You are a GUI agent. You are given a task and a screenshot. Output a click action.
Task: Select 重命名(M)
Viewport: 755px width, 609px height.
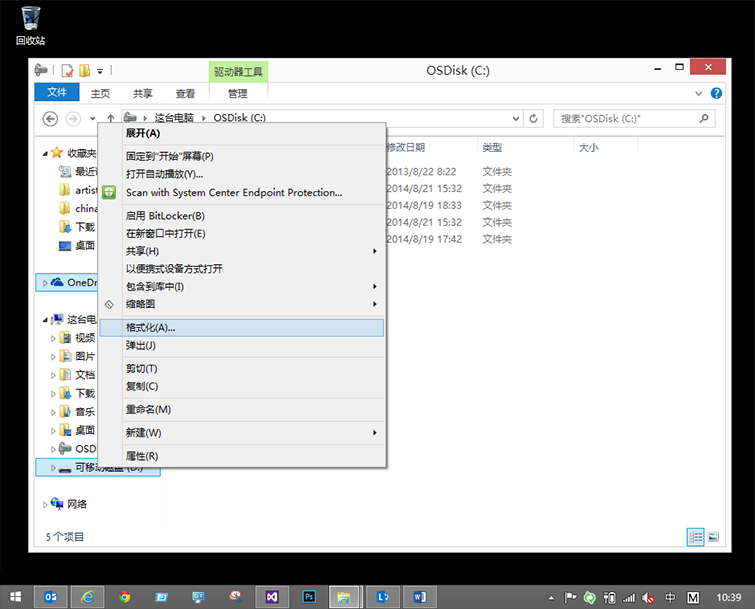(241, 410)
